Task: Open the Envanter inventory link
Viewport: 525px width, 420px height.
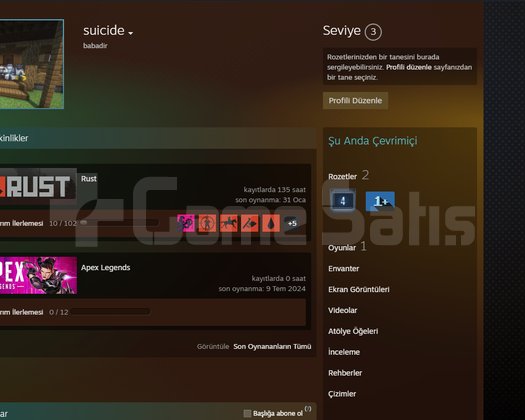Action: [x=344, y=269]
